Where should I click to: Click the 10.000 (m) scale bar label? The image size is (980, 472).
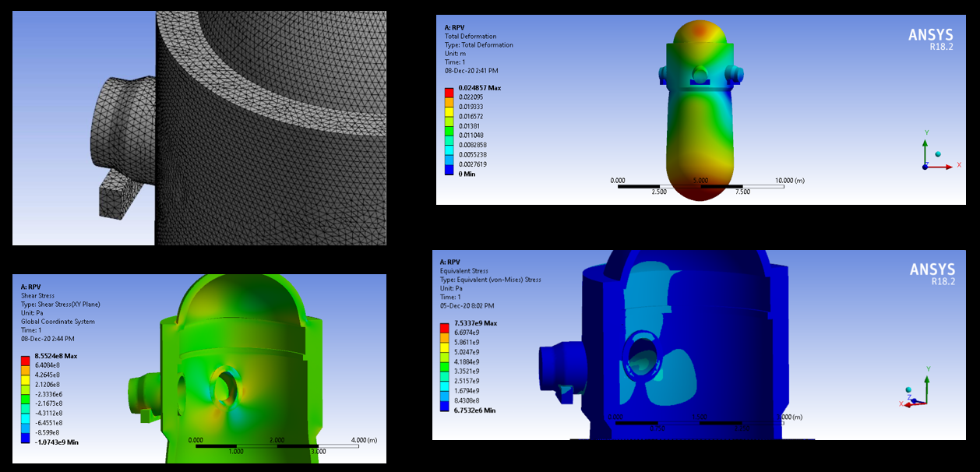point(789,180)
